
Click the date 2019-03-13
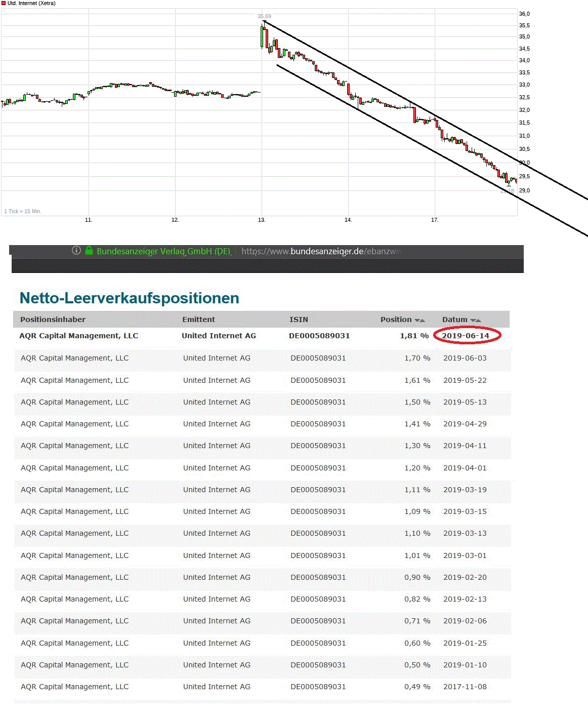point(465,533)
